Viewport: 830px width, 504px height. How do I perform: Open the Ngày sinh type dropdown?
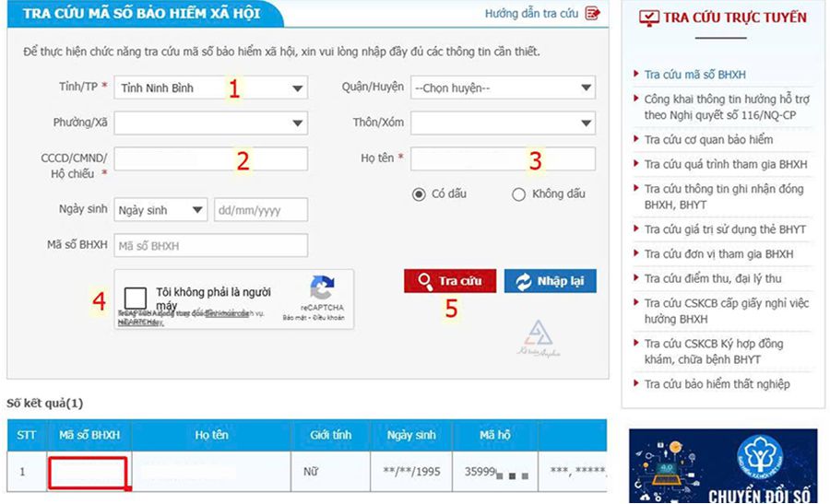(160, 210)
